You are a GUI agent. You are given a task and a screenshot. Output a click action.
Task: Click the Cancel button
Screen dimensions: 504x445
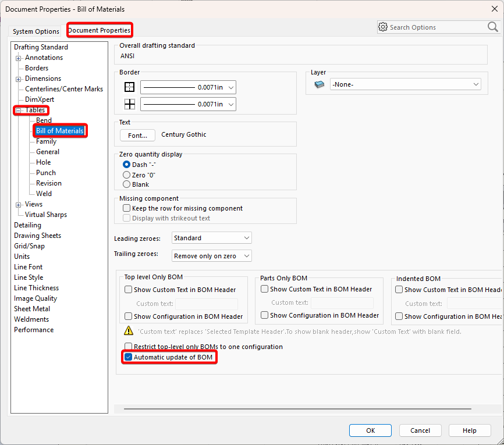(x=420, y=430)
